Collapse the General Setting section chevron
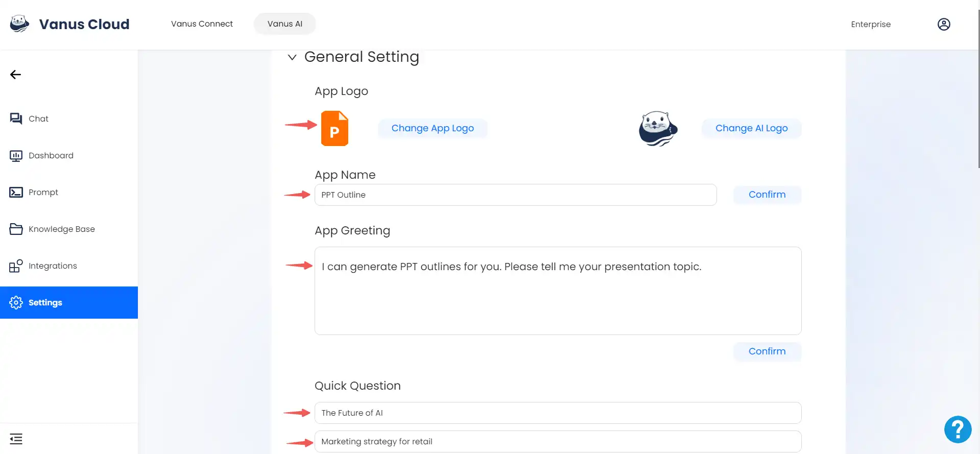 click(x=292, y=57)
